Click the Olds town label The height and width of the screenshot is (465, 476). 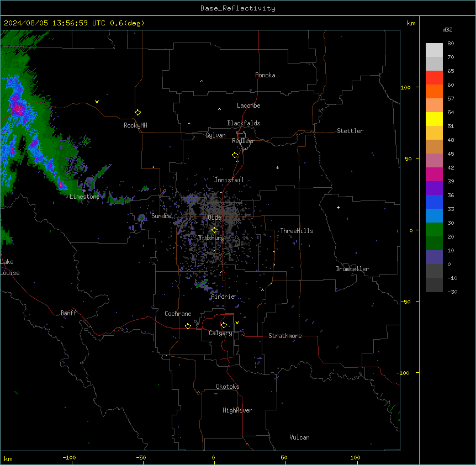[x=214, y=218]
